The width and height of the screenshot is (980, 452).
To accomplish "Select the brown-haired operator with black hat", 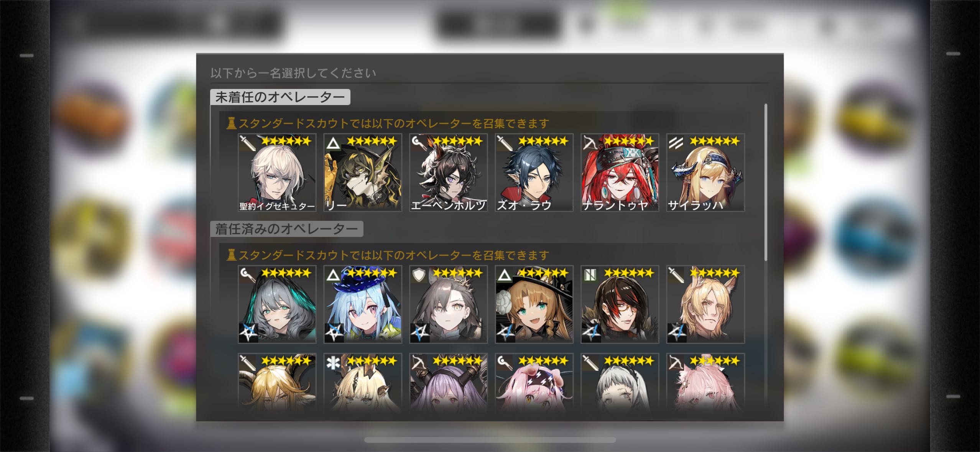I will point(534,304).
